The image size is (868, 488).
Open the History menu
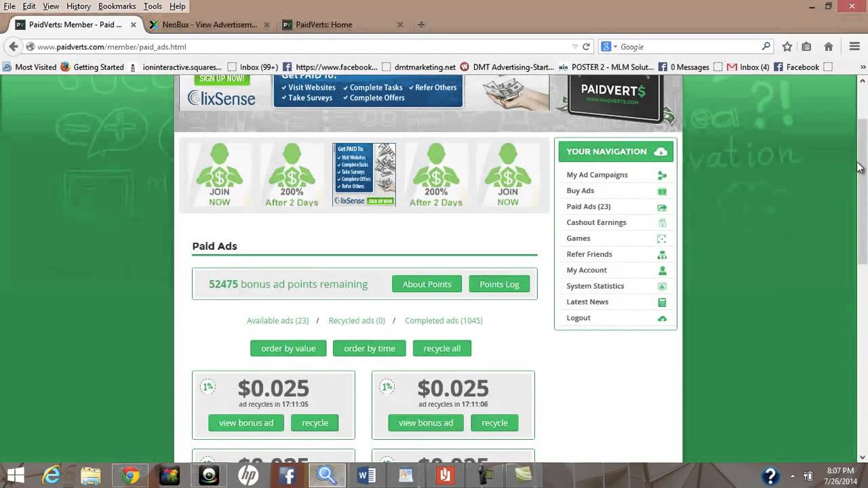79,6
